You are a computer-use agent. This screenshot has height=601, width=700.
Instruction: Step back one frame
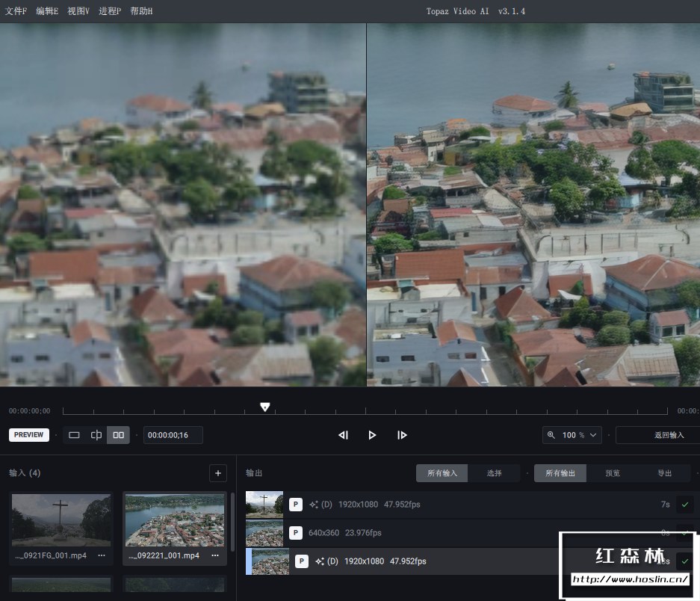click(343, 435)
